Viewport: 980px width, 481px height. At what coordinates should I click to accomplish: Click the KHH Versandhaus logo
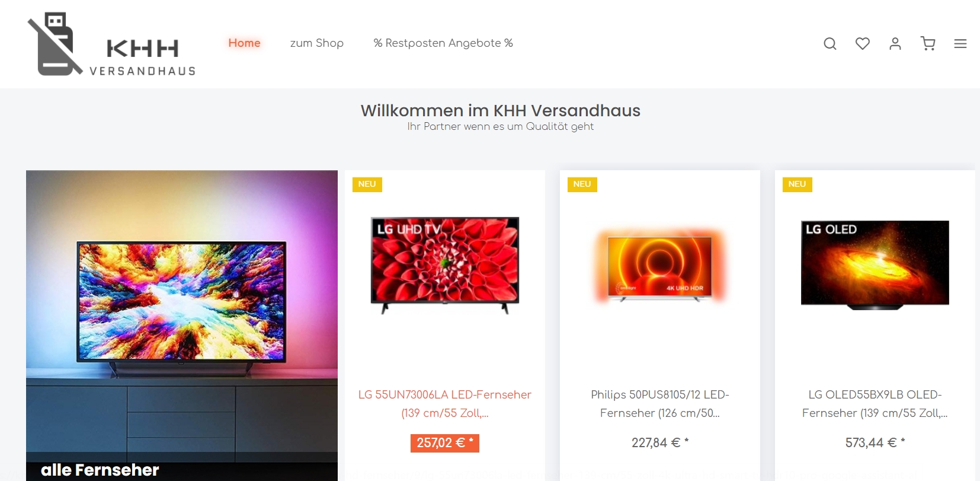(x=111, y=44)
